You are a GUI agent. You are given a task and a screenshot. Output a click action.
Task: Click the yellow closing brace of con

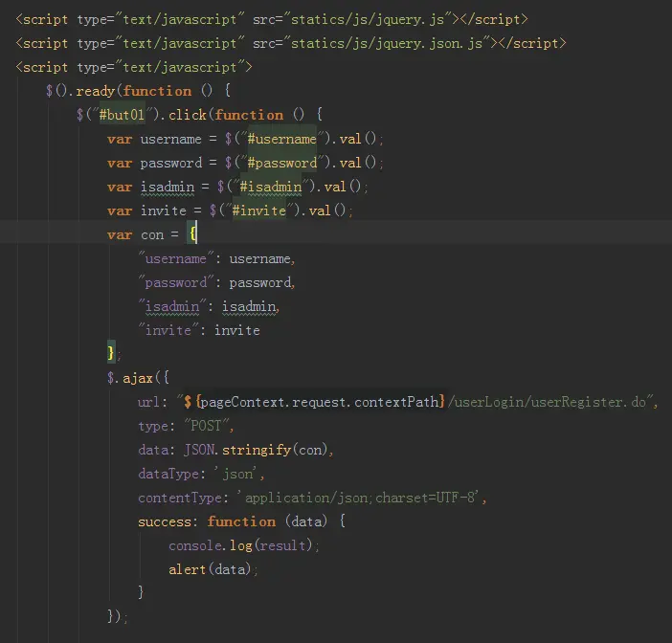click(x=111, y=353)
